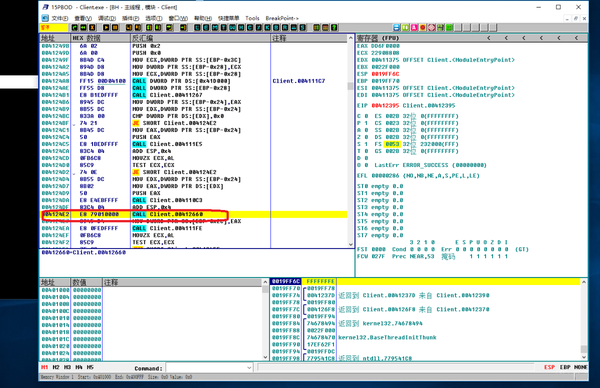
Task: Open Memory map with M icon
Action: [x=215, y=28]
